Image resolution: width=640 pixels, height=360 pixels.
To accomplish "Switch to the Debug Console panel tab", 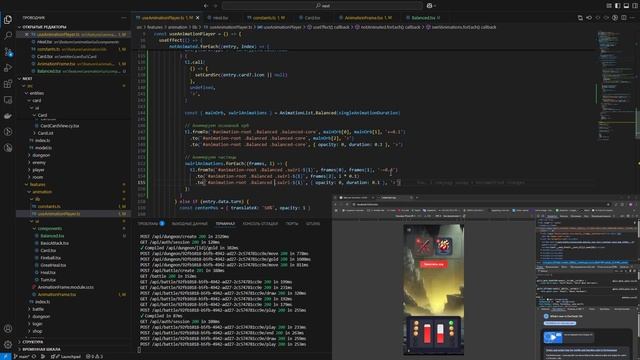I will tap(260, 224).
